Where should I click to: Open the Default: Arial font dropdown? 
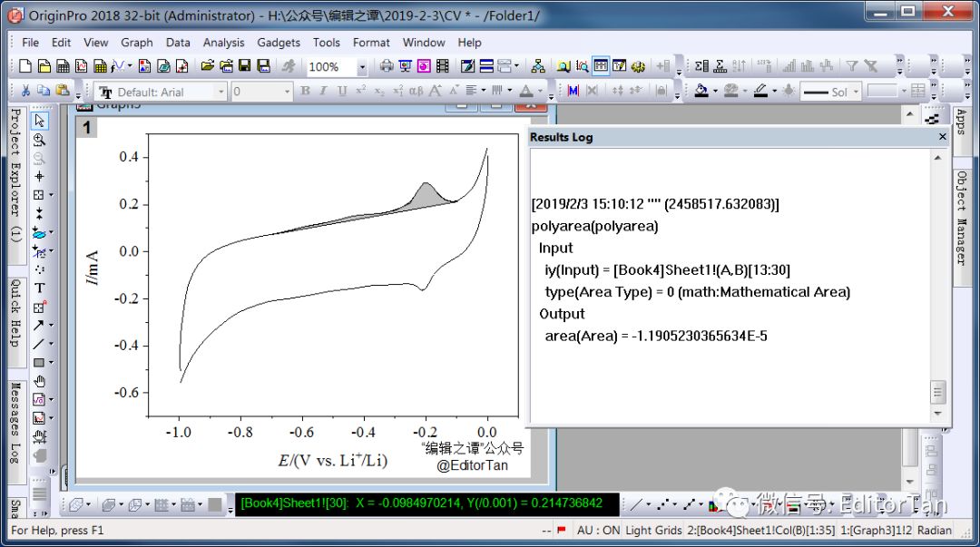point(220,92)
